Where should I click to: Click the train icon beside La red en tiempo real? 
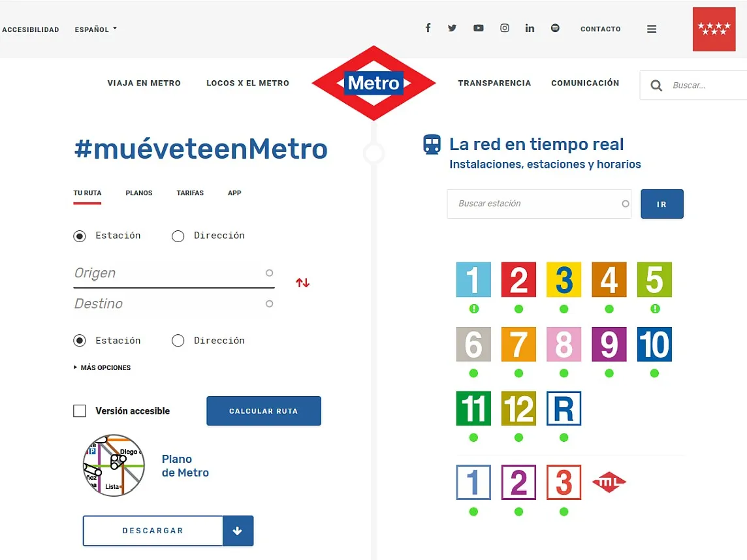point(432,145)
